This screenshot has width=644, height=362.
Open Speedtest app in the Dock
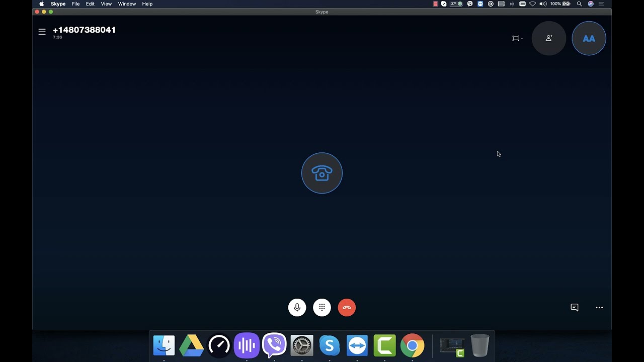219,345
